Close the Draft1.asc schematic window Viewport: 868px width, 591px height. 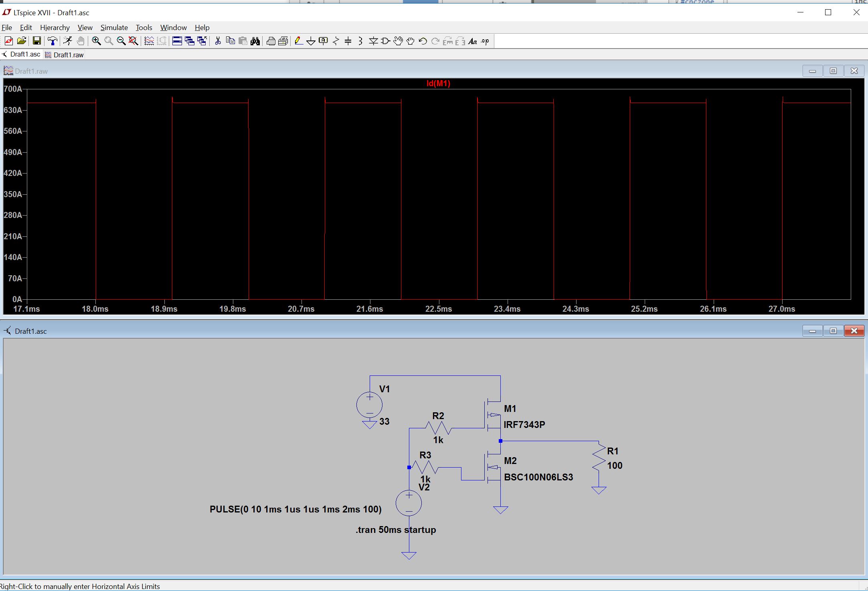854,331
